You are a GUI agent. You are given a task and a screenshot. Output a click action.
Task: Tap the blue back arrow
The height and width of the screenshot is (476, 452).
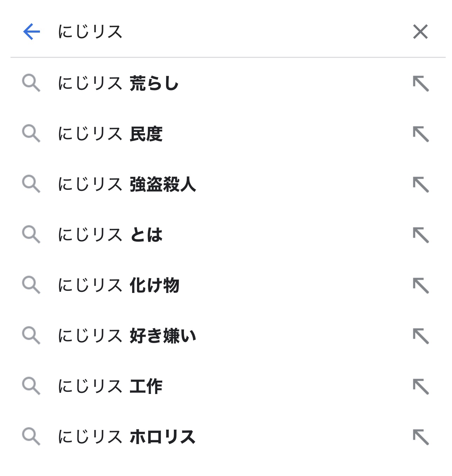coord(32,32)
